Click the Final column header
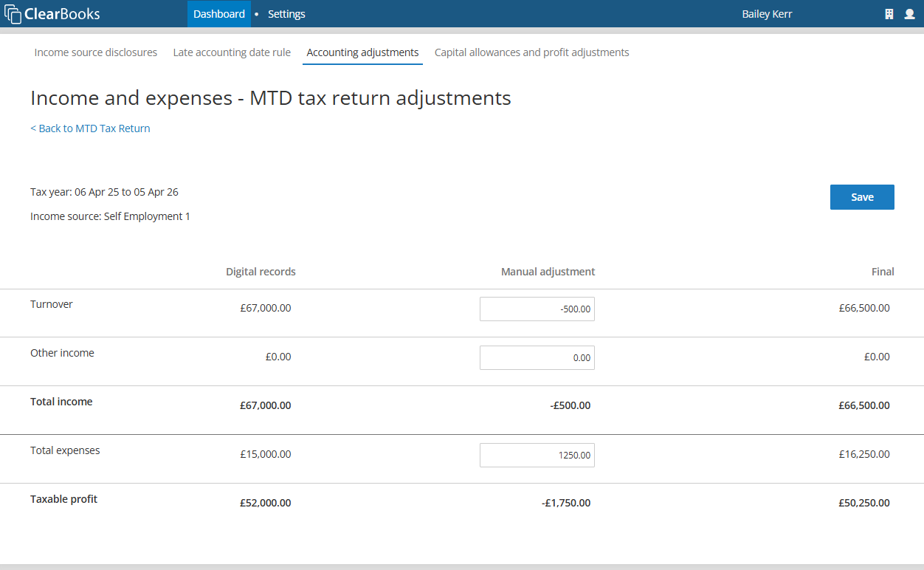 pos(883,272)
